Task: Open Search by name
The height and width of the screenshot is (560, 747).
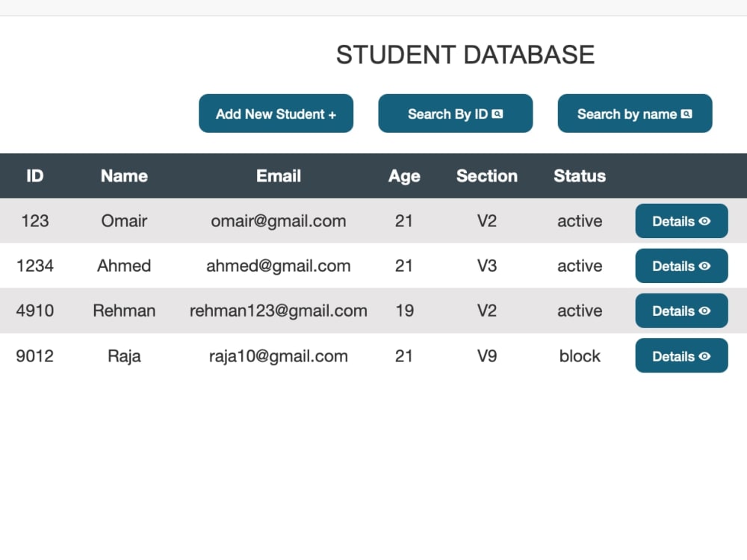Action: point(635,113)
